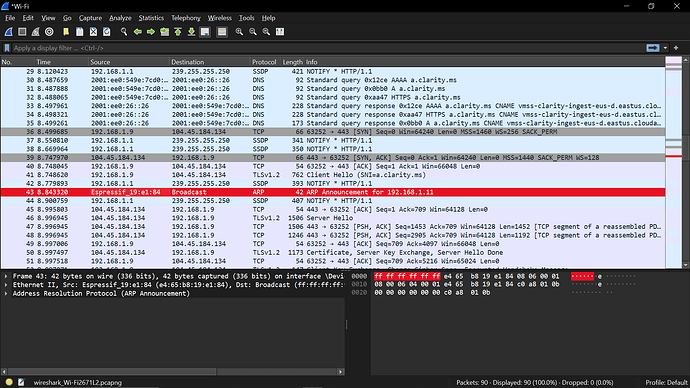
Task: Open the Telephony menu
Action: 186,18
